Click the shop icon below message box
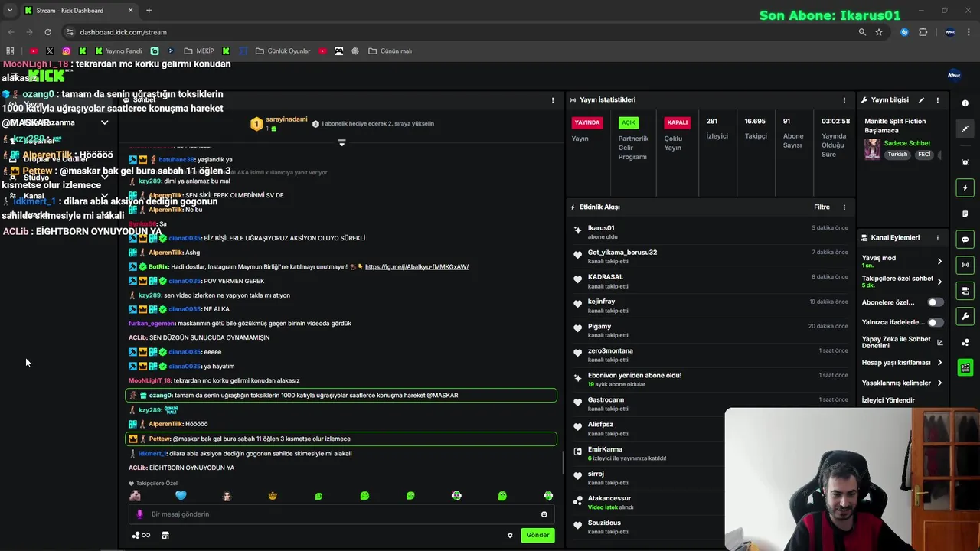Screen dimensions: 980x551 tap(165, 535)
